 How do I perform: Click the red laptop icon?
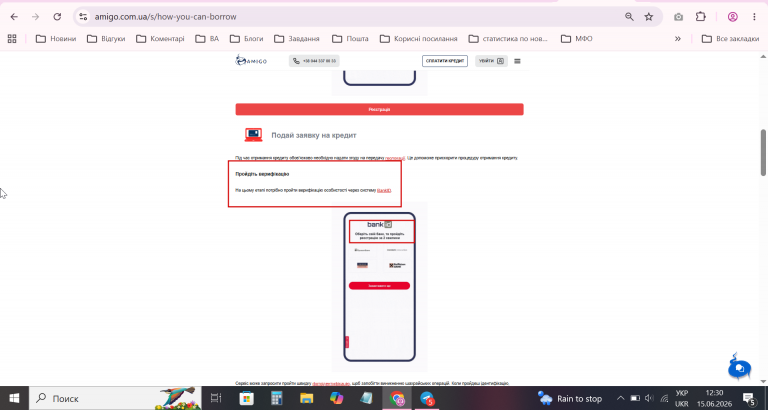point(253,135)
